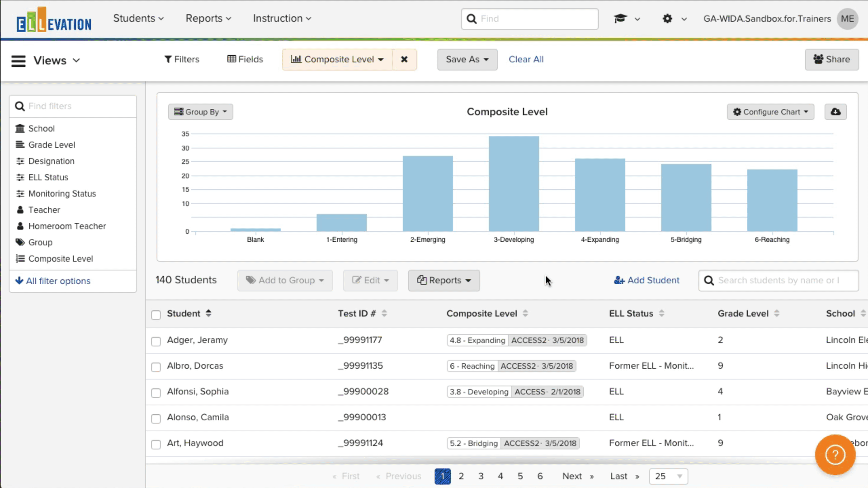Select the Grade Level filter
Viewport: 868px width, 488px height.
pyautogui.click(x=52, y=145)
